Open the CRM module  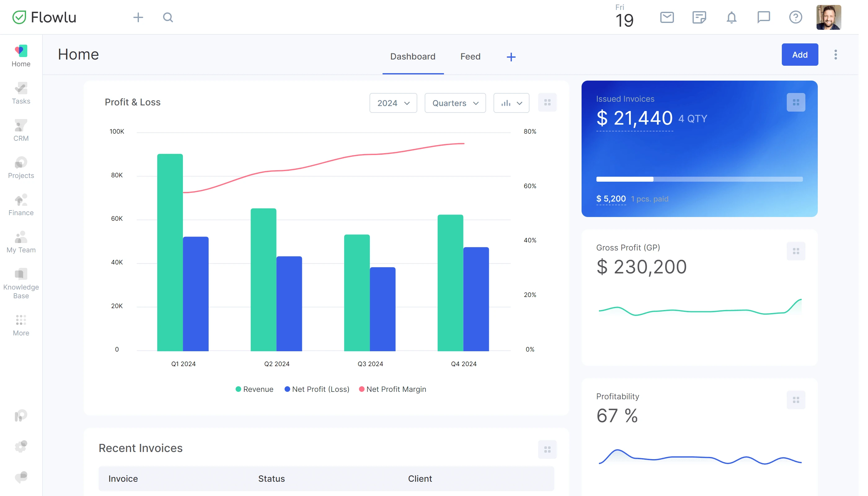21,130
